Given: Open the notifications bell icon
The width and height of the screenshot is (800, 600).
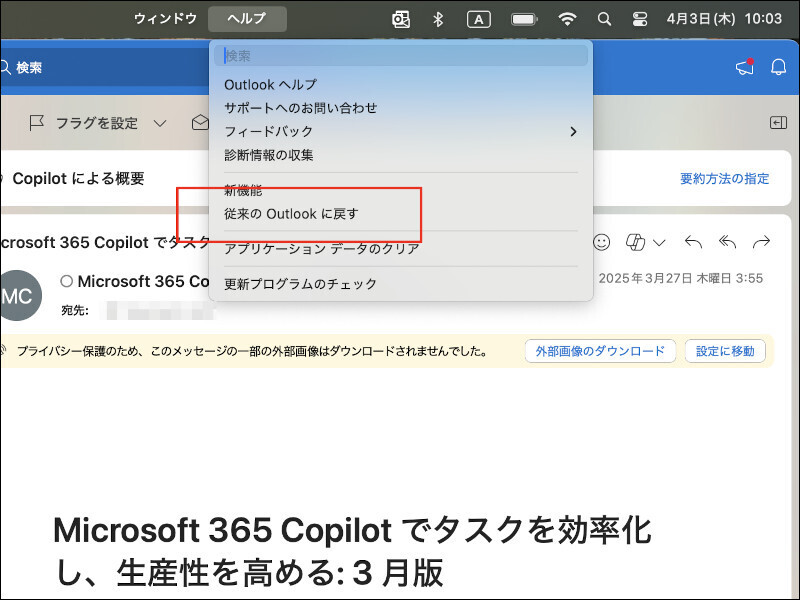Looking at the screenshot, I should point(779,67).
